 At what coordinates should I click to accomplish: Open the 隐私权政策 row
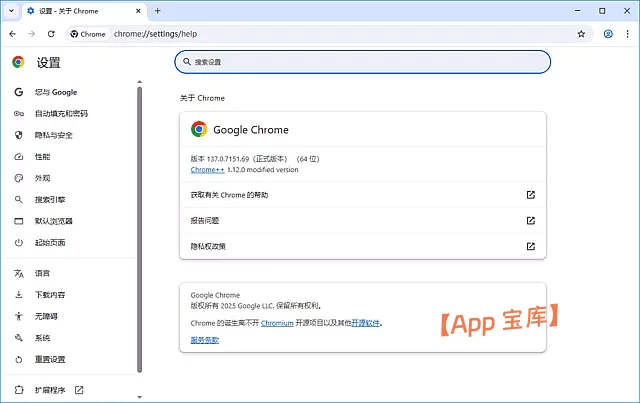(363, 246)
